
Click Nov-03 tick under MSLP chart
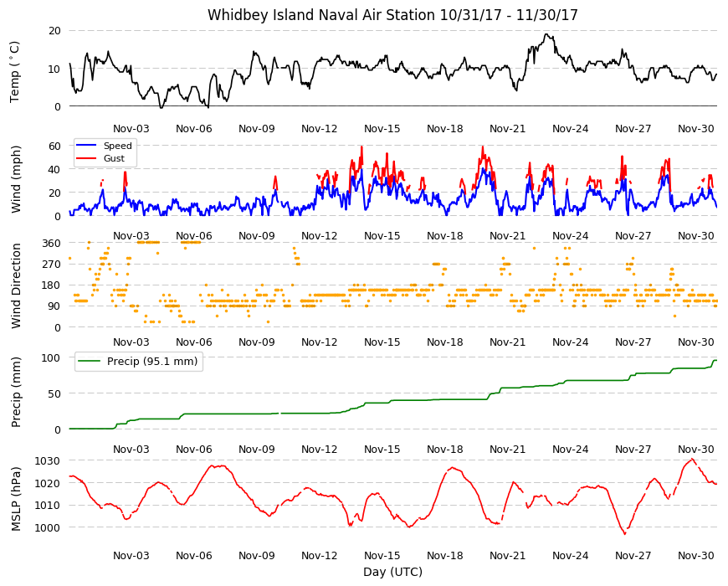click(x=131, y=555)
